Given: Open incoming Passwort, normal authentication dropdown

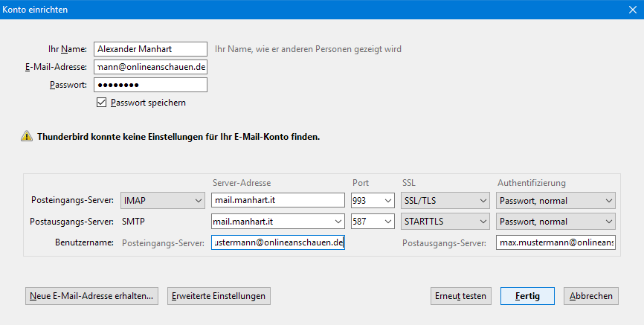Looking at the screenshot, I should point(556,201).
